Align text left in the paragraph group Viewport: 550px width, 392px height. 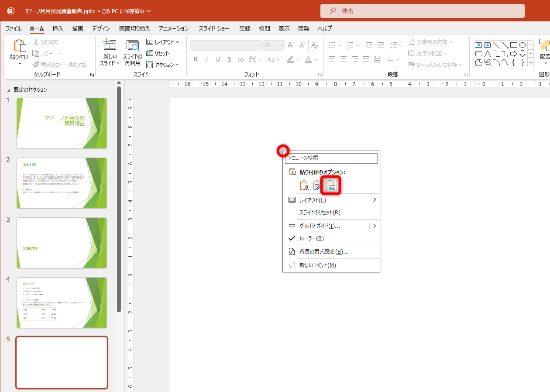pos(332,59)
